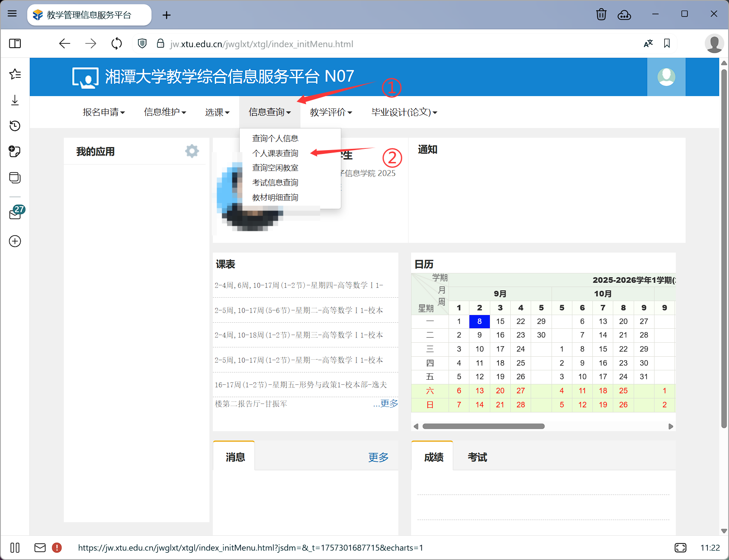The width and height of the screenshot is (729, 560).
Task: Open the browser downloads icon in sidebar
Action: (15, 100)
